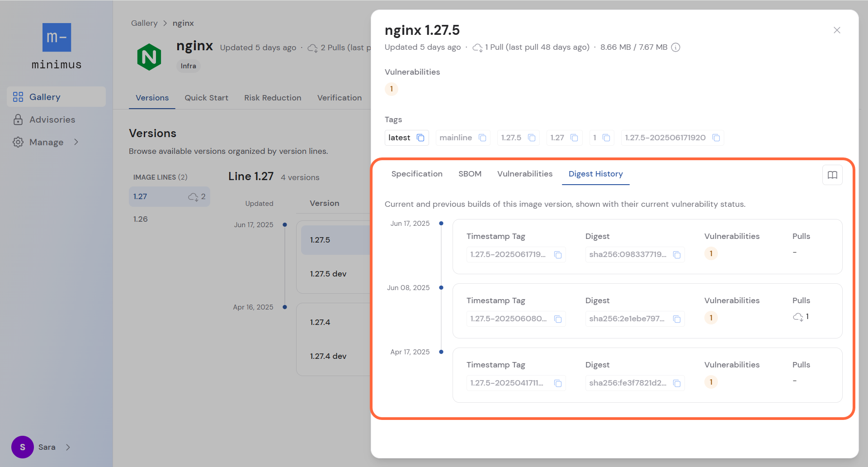Click the Jun 08, 2025 digest history marker
This screenshot has height=467, width=868.
click(441, 288)
